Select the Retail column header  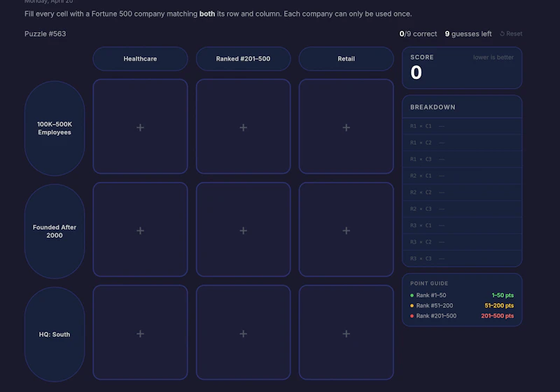tap(346, 59)
